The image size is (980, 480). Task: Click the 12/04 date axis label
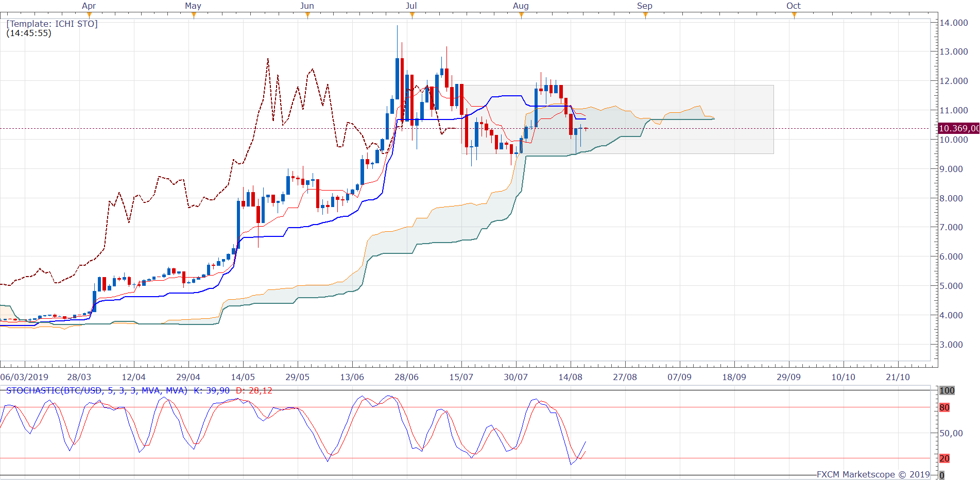134,377
